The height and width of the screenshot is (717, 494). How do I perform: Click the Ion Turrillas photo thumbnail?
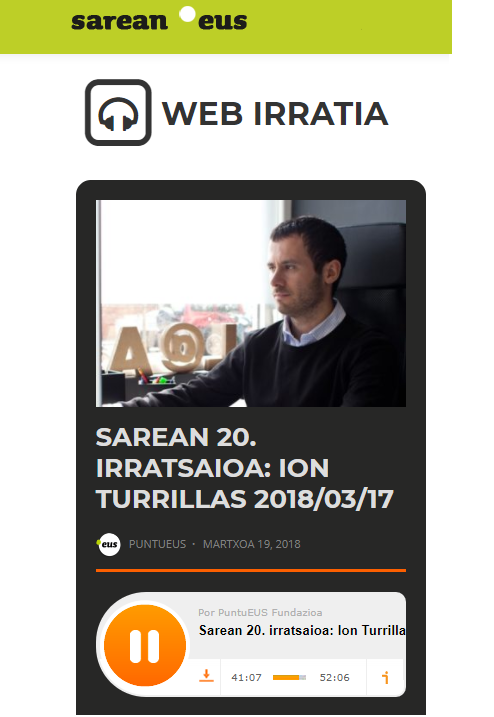click(x=251, y=303)
